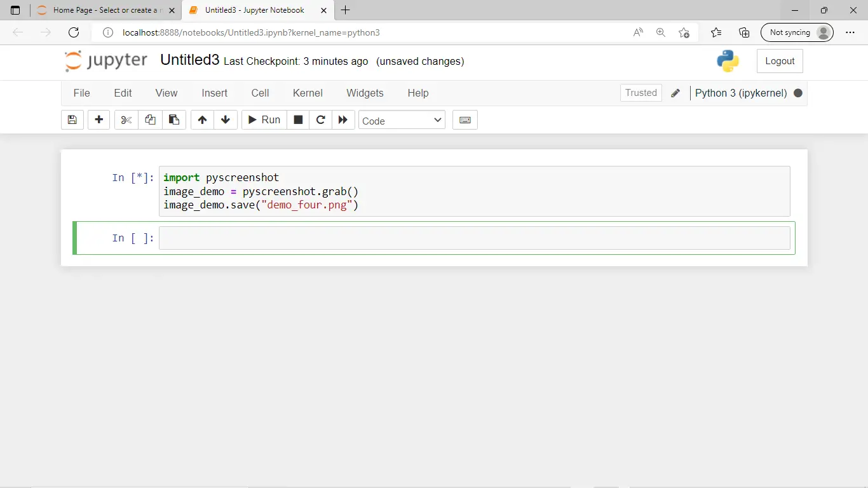Open the command palette keyboard icon
The height and width of the screenshot is (488, 868).
465,119
